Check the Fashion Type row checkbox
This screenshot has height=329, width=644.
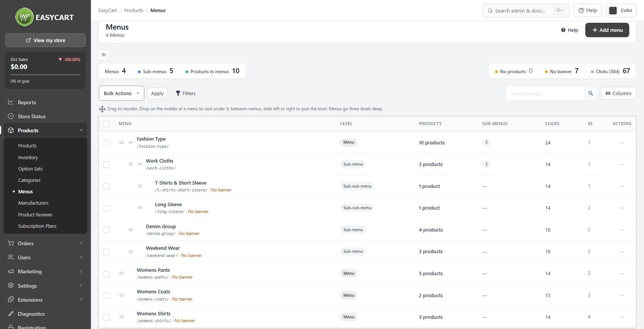pos(106,143)
